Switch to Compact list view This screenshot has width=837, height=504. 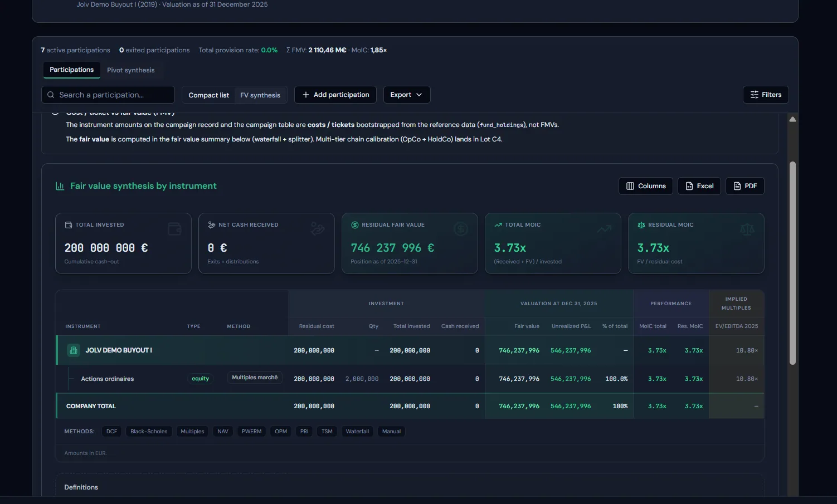tap(208, 95)
